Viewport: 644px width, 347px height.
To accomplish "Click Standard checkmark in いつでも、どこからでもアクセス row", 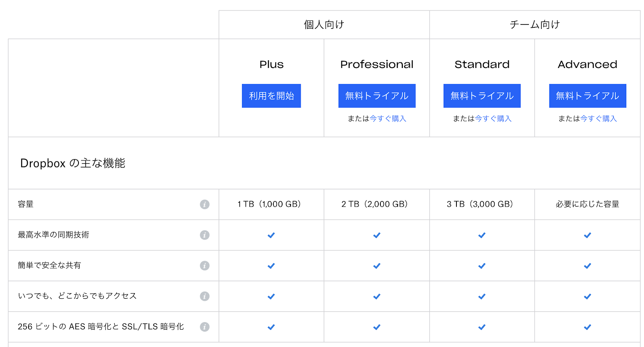I will tap(482, 296).
